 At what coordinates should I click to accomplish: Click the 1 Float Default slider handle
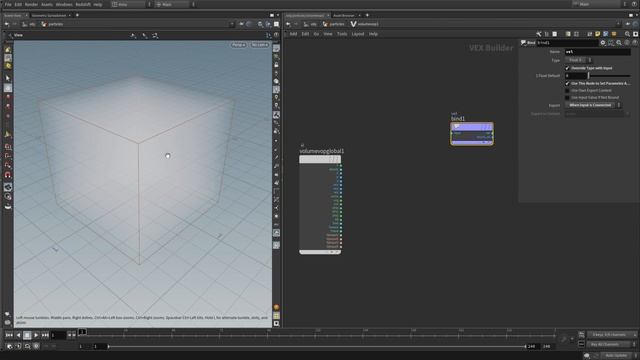(x=589, y=76)
